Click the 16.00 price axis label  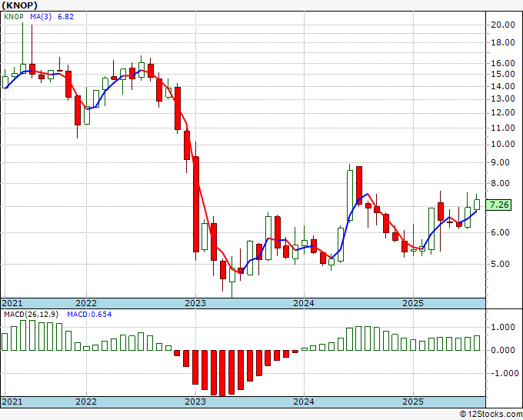503,63
